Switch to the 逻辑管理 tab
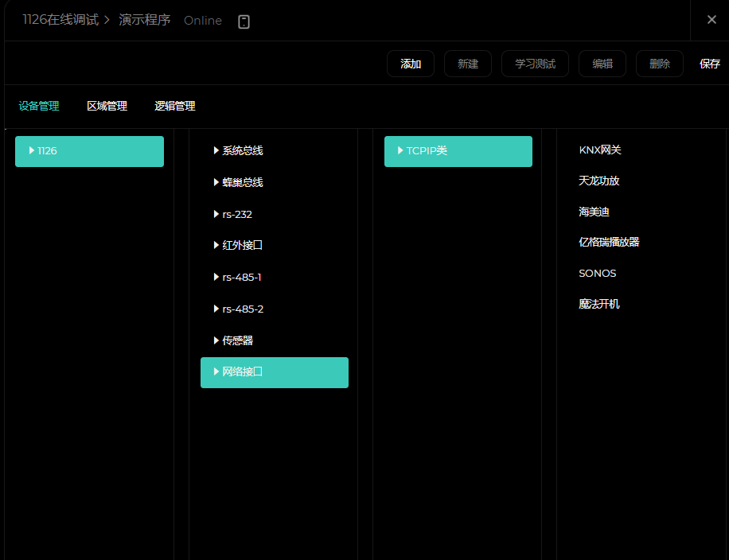This screenshot has width=729, height=560. point(175,106)
